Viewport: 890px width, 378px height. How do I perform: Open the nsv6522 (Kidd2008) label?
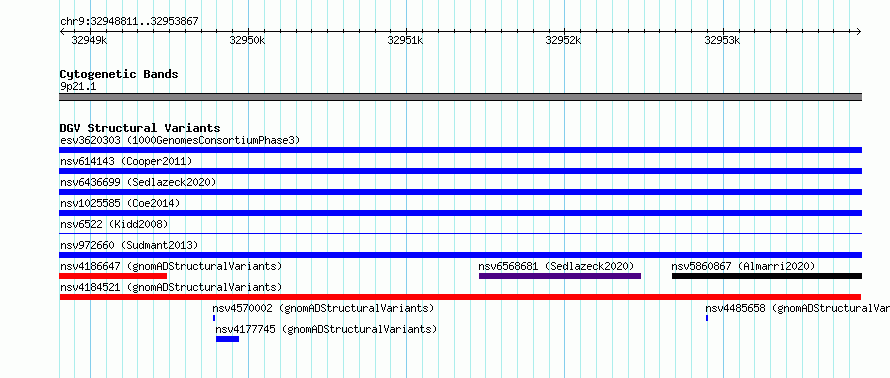(114, 224)
